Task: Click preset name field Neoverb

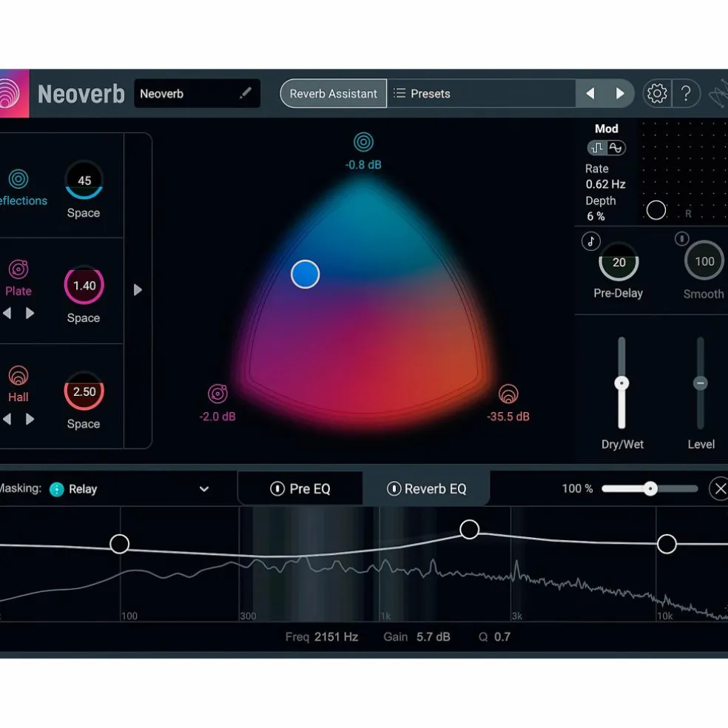Action: point(197,93)
